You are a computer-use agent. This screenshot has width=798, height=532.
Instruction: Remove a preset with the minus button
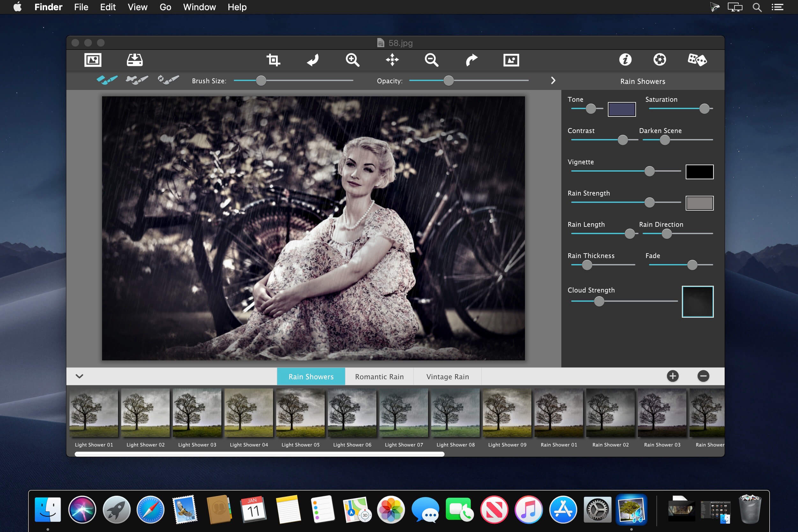point(703,376)
